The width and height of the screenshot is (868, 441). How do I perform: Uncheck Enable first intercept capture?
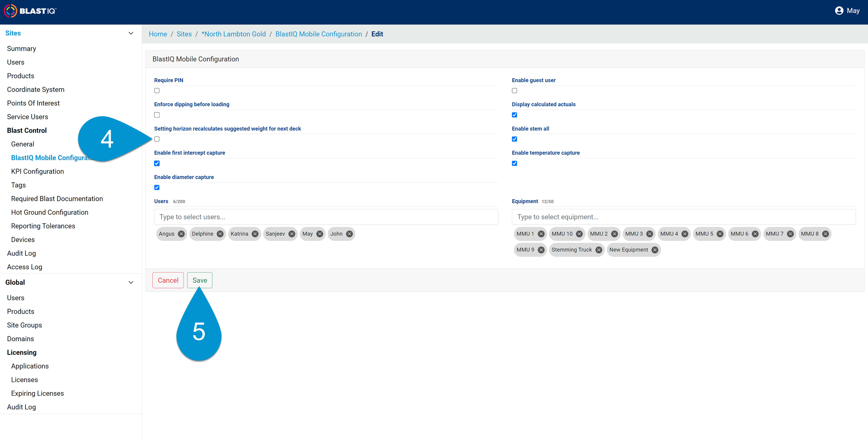point(157,163)
